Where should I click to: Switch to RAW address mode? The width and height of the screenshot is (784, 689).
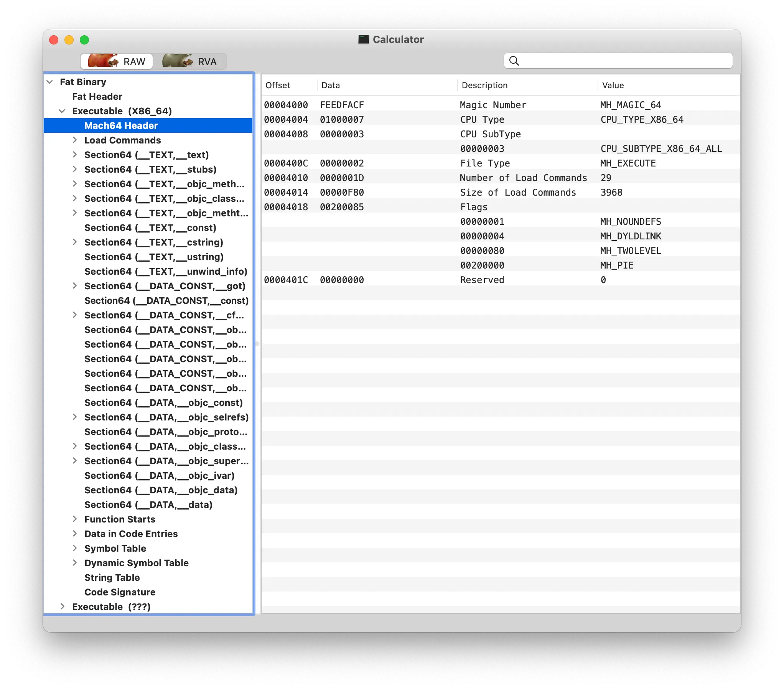(x=117, y=61)
